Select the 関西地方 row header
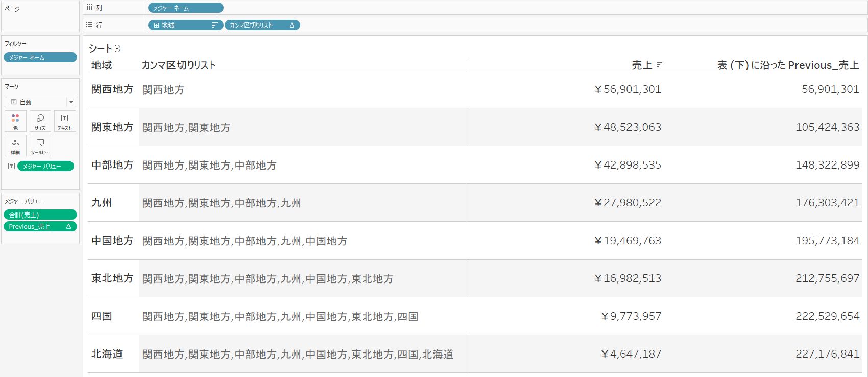Screen dimensions: 868x377 (112, 89)
